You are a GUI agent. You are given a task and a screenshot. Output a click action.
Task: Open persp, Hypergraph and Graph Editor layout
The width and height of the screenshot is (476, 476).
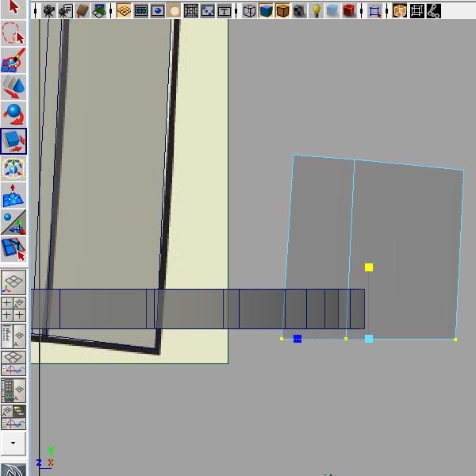[x=13, y=417]
